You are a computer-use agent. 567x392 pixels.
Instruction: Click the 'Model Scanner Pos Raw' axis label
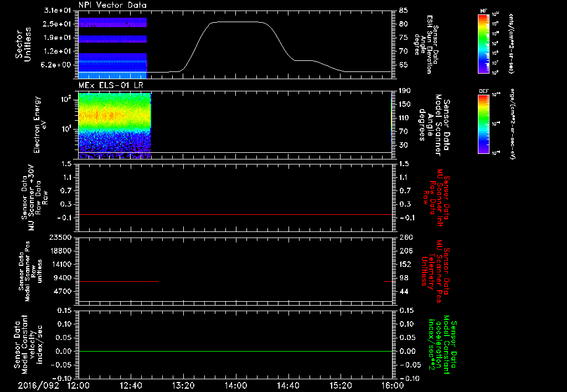pos(30,271)
